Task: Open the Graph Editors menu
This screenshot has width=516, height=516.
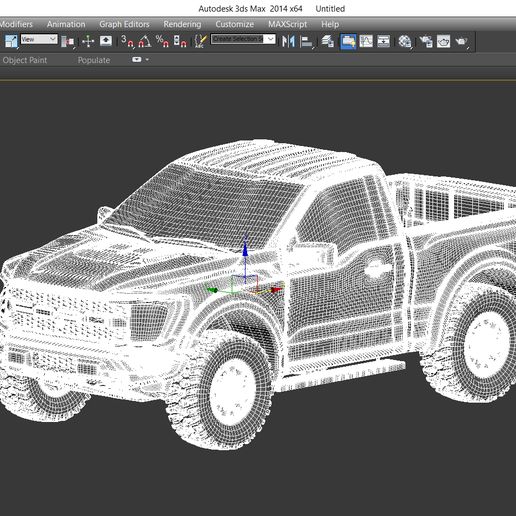Action: coord(124,24)
